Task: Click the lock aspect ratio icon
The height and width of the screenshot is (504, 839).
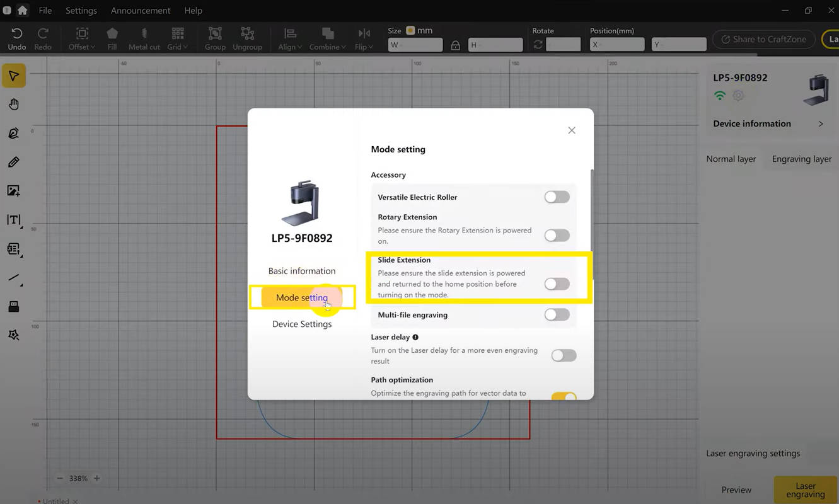Action: click(455, 45)
